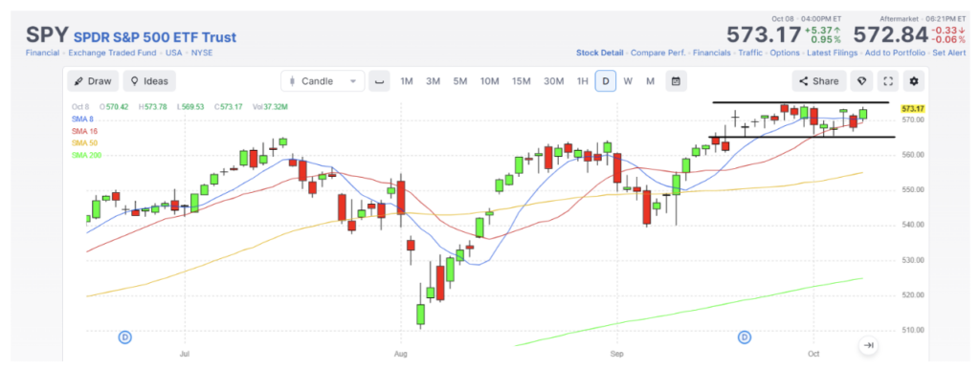Image resolution: width=980 pixels, height=369 pixels.
Task: Expand the Candle chart type dropdown
Action: coord(323,81)
